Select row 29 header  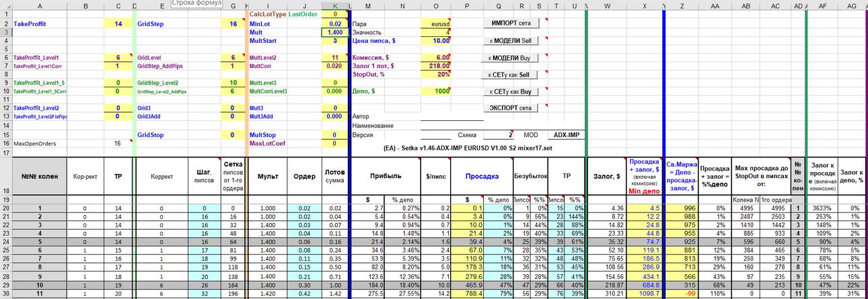click(x=5, y=286)
